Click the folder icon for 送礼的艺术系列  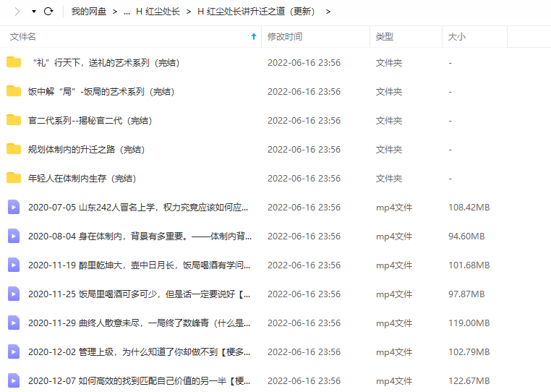click(x=14, y=62)
